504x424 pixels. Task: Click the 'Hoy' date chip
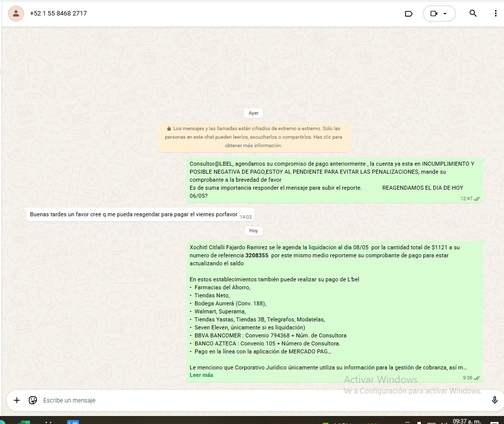point(253,230)
